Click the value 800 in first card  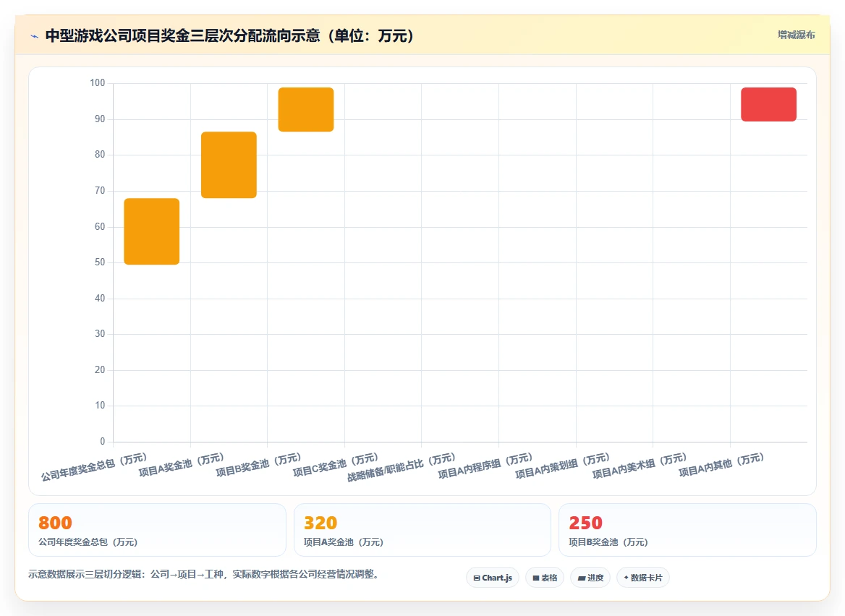[x=55, y=523]
